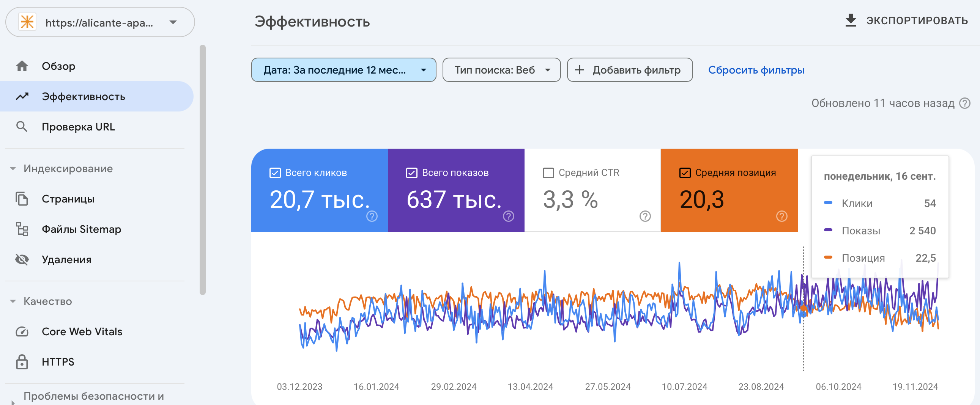Viewport: 980px width, 405px height.
Task: Open Проверка URL in the sidebar
Action: [97, 127]
